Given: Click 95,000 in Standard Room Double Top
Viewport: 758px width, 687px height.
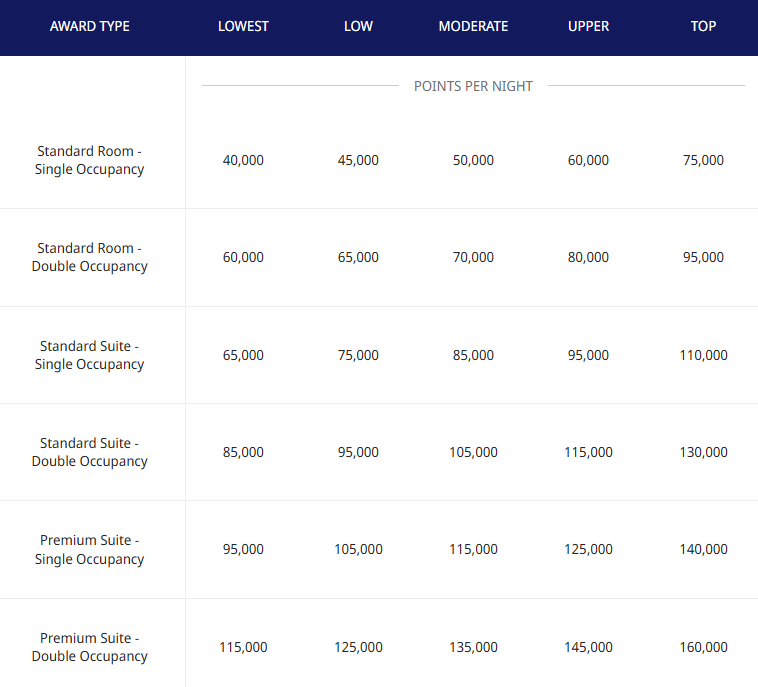Looking at the screenshot, I should (703, 257).
